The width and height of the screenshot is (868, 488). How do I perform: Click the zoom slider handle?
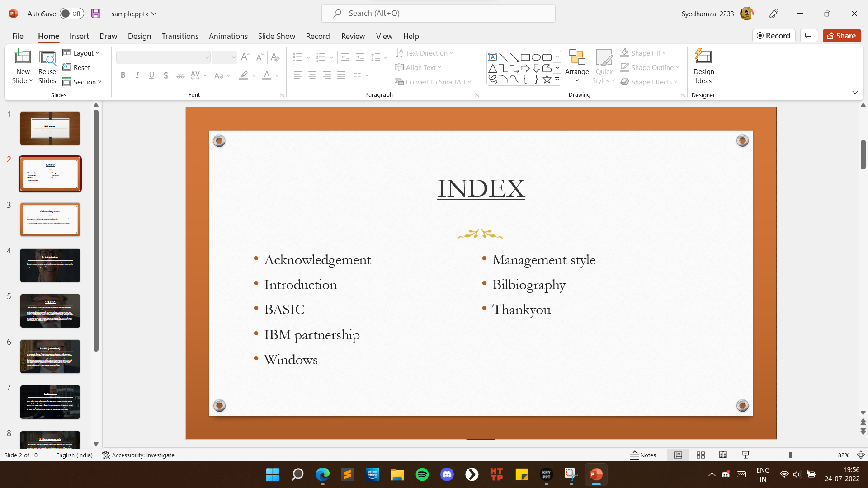pos(791,455)
